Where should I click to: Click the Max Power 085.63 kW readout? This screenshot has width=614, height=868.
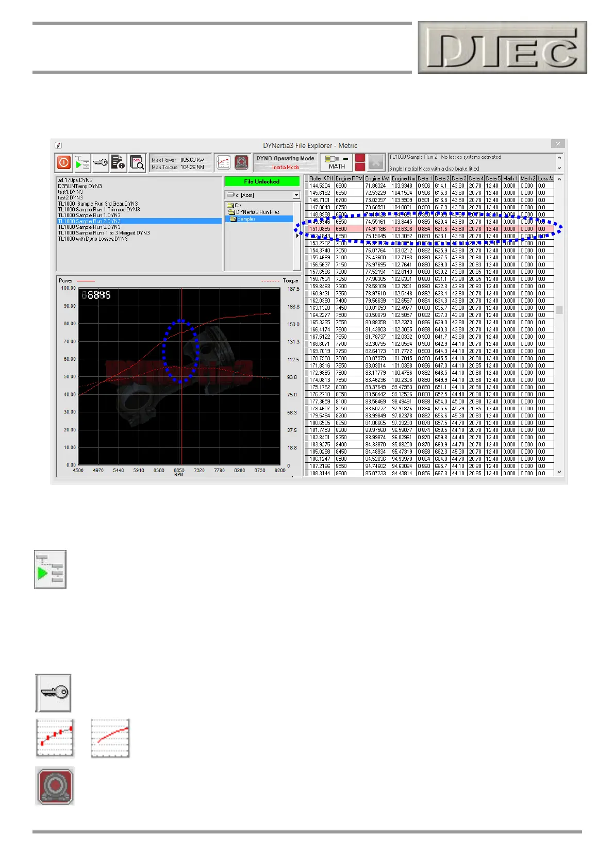coord(178,160)
